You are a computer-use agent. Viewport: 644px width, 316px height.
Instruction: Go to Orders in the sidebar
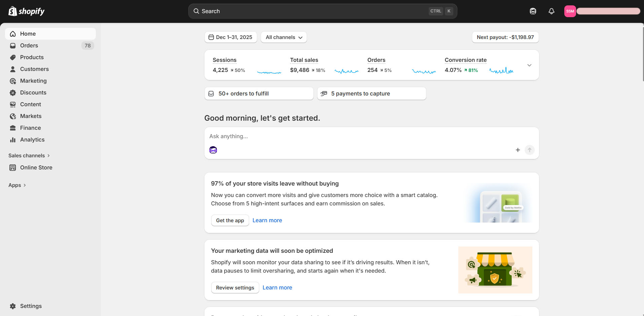click(29, 45)
